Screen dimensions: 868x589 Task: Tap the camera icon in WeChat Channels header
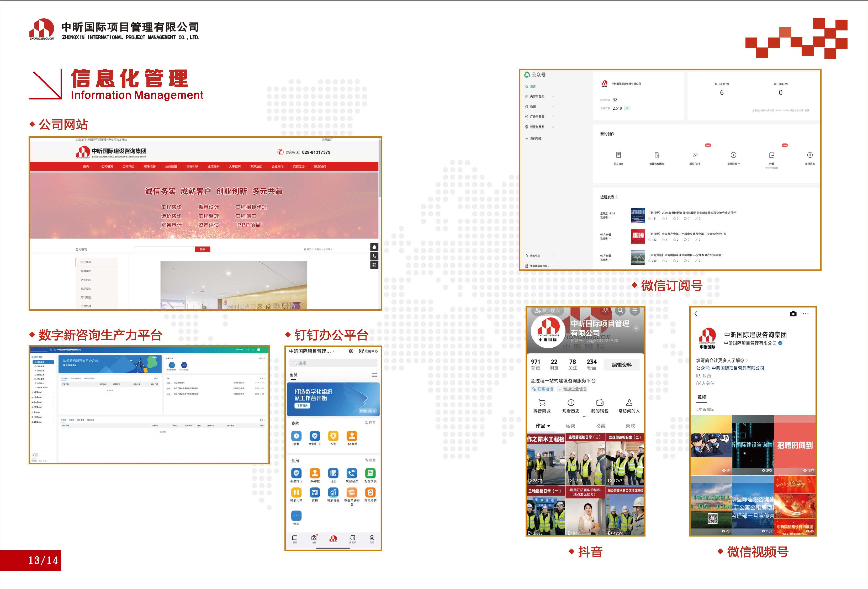793,314
